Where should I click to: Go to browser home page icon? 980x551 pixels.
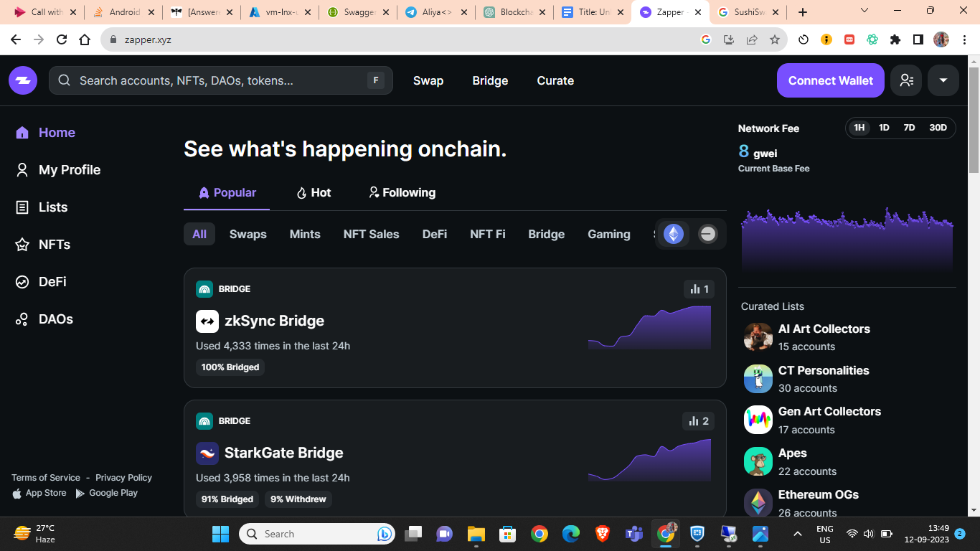85,39
